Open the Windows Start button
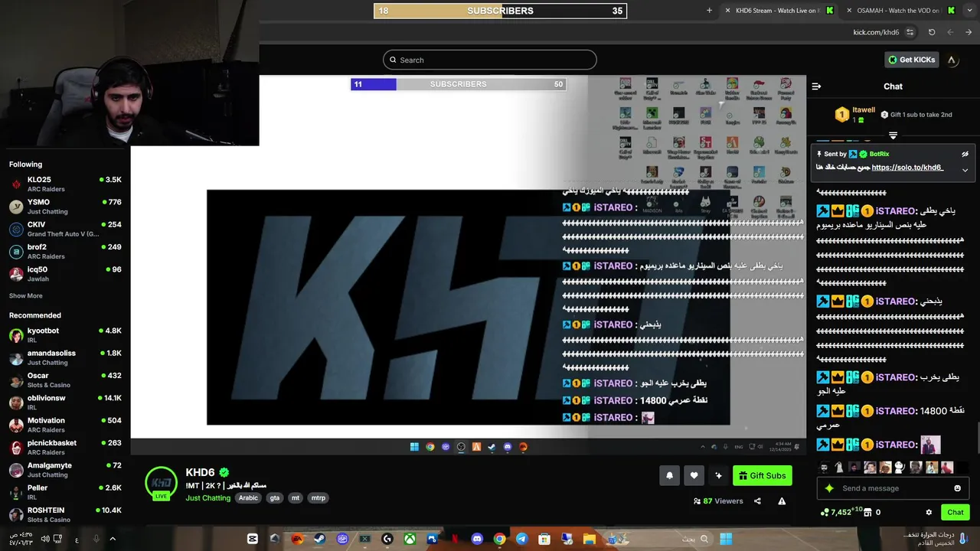Screen dimensions: 980x551 click(x=726, y=539)
